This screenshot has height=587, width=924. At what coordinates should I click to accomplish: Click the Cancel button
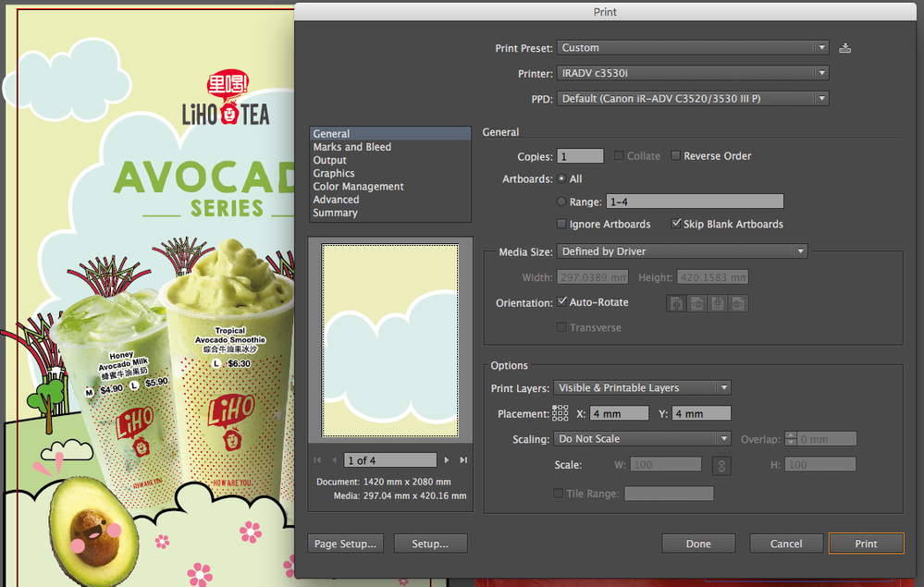(786, 544)
